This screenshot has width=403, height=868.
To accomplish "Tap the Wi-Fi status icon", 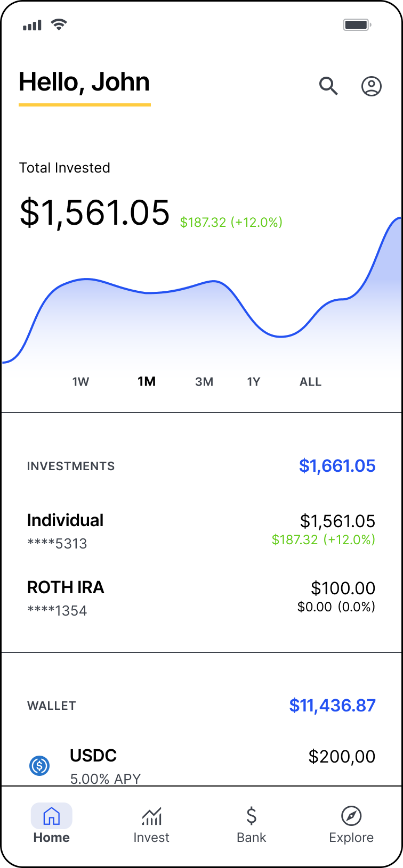I will pyautogui.click(x=59, y=24).
